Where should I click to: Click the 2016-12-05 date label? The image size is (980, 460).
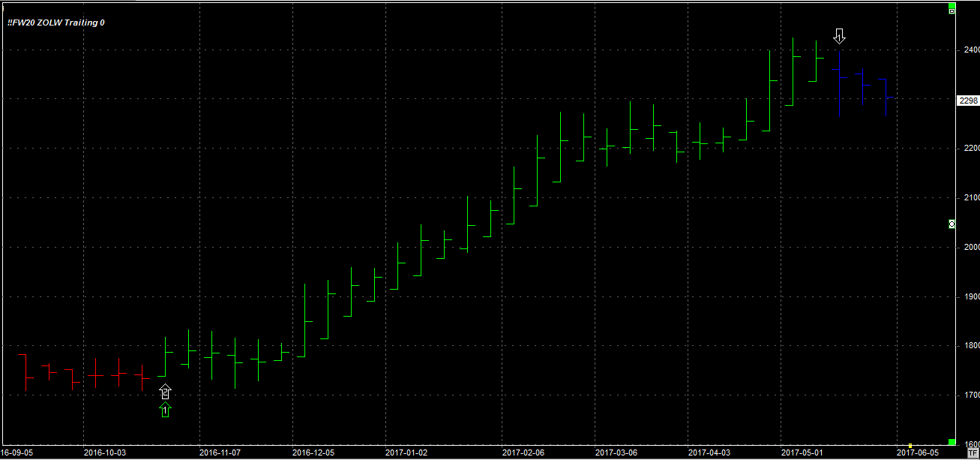pyautogui.click(x=313, y=453)
